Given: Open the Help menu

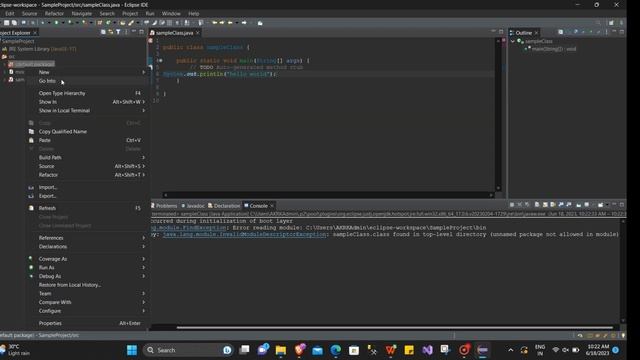Looking at the screenshot, I should [x=194, y=13].
